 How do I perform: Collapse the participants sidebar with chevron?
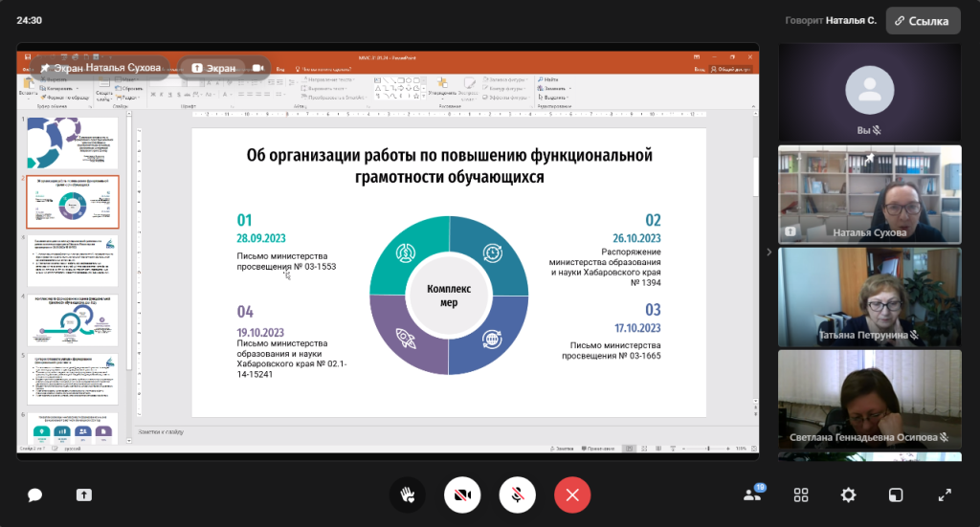[768, 252]
